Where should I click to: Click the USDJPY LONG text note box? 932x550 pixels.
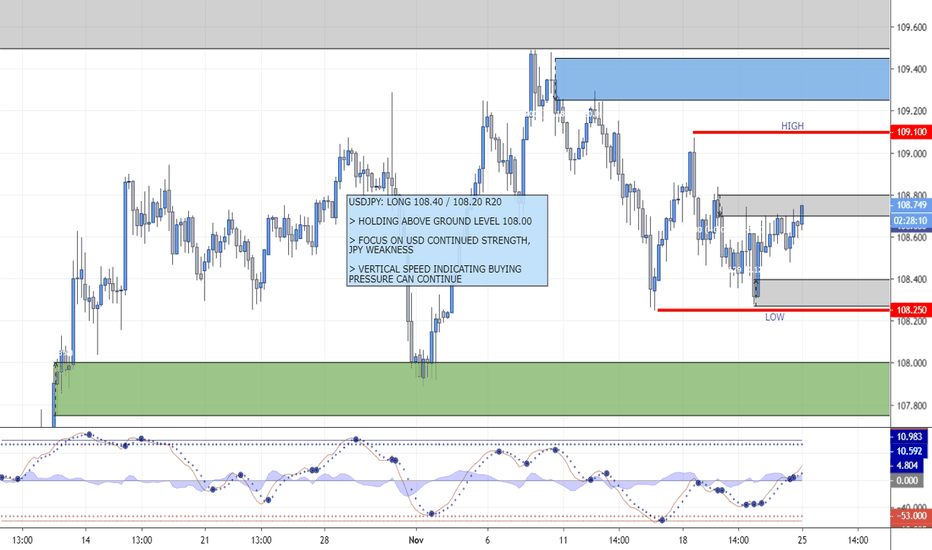point(447,240)
